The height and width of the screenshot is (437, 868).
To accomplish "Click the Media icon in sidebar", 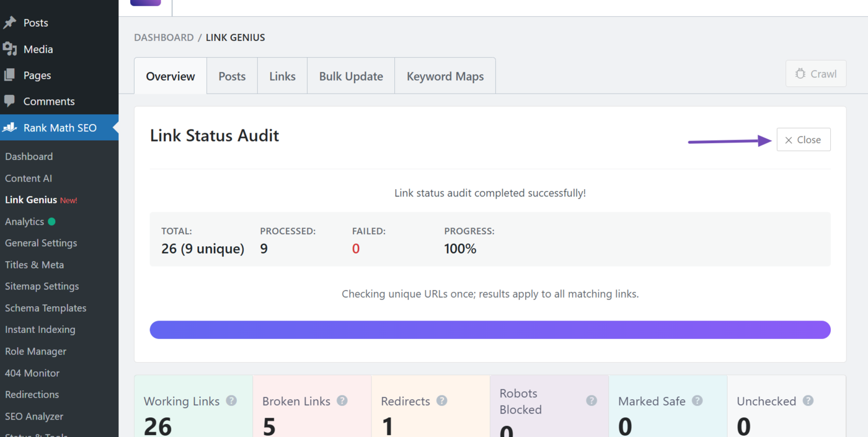I will point(9,49).
